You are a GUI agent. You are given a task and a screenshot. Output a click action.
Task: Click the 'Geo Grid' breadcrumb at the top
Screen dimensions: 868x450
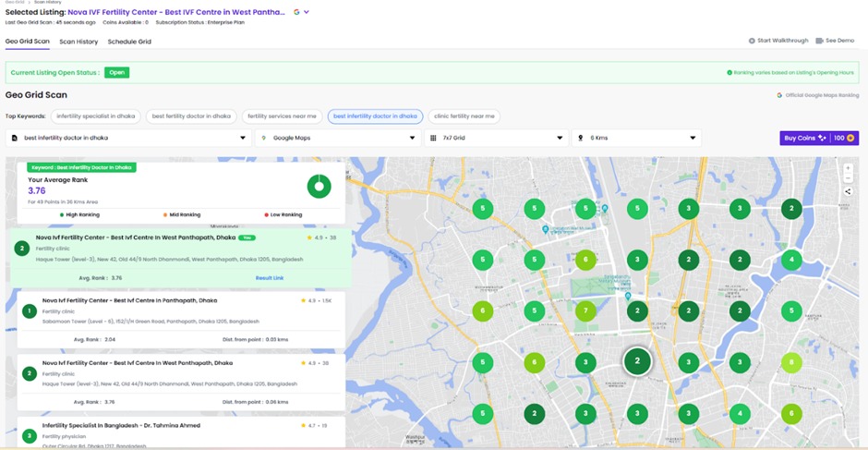[x=13, y=2]
